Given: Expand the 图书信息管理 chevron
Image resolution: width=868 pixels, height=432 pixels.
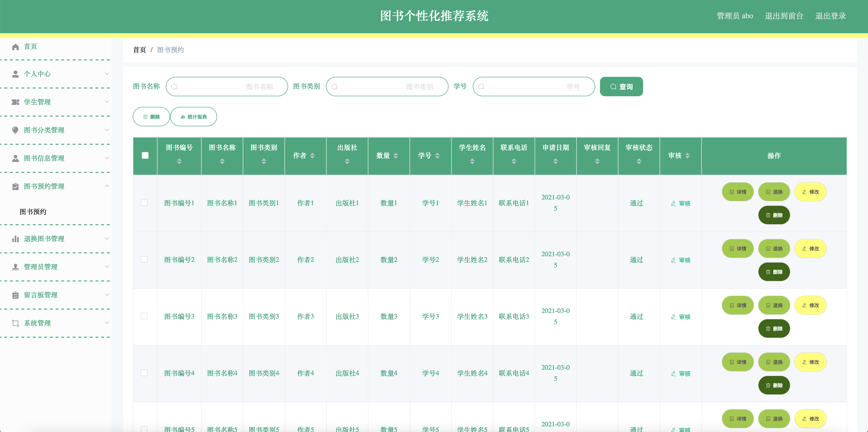Looking at the screenshot, I should [107, 158].
